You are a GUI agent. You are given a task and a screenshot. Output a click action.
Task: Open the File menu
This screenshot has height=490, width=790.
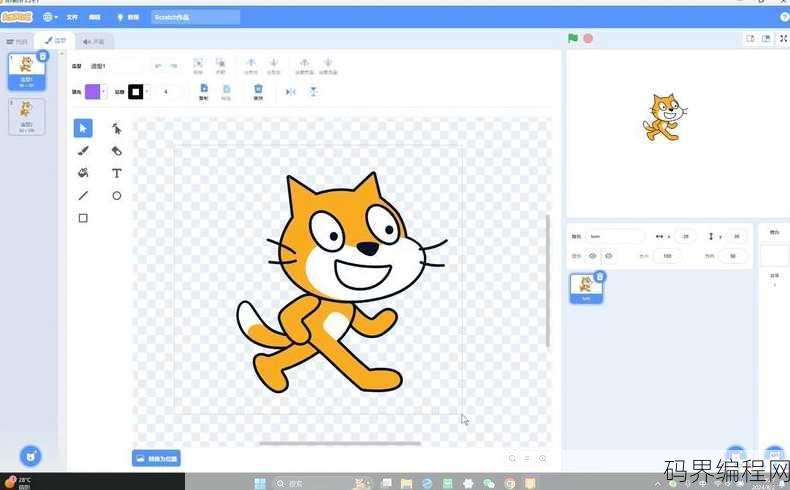(x=72, y=17)
